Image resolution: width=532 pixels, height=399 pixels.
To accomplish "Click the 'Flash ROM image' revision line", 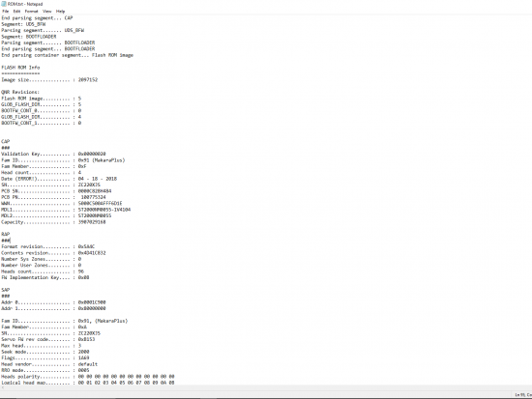I will (x=41, y=99).
